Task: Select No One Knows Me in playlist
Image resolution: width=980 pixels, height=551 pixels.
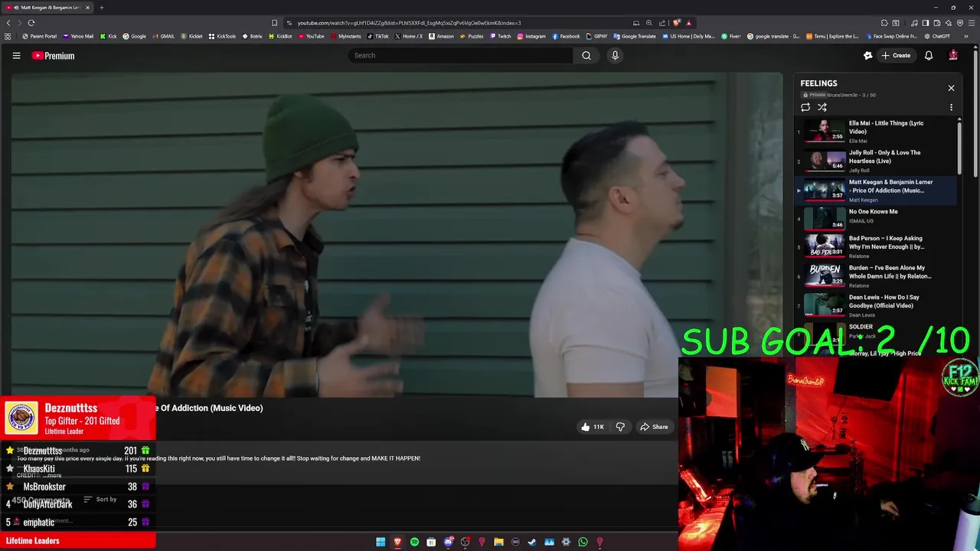Action: point(876,220)
